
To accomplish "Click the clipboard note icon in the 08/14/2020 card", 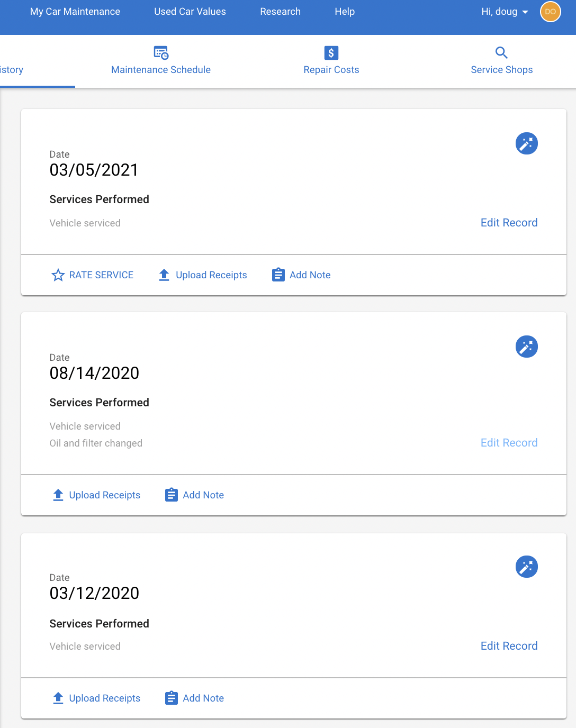I will pos(172,495).
